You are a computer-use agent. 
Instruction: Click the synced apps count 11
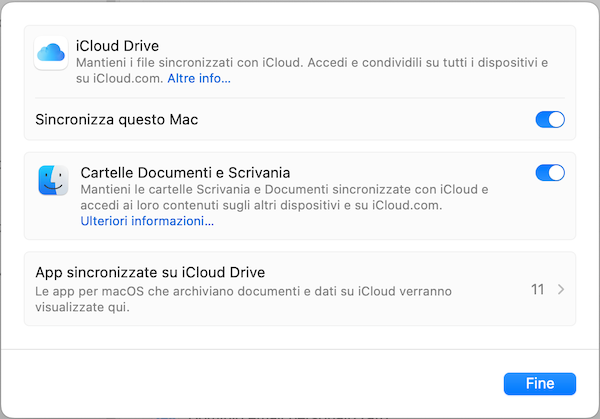tap(537, 289)
